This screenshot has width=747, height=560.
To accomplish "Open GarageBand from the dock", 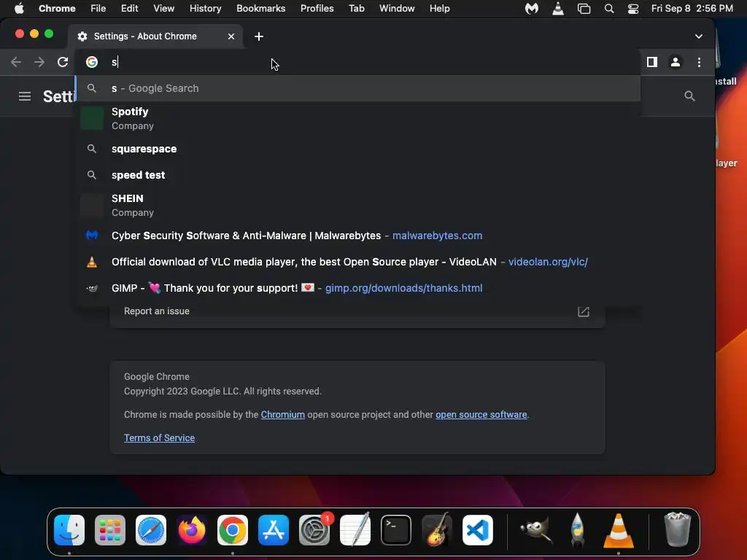I will (x=437, y=530).
